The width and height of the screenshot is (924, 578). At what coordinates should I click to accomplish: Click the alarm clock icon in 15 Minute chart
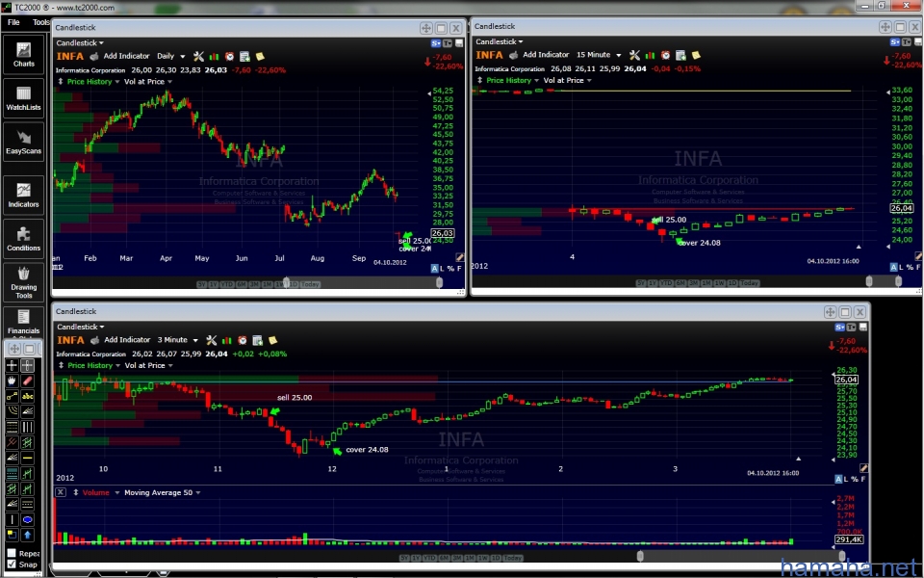(665, 56)
